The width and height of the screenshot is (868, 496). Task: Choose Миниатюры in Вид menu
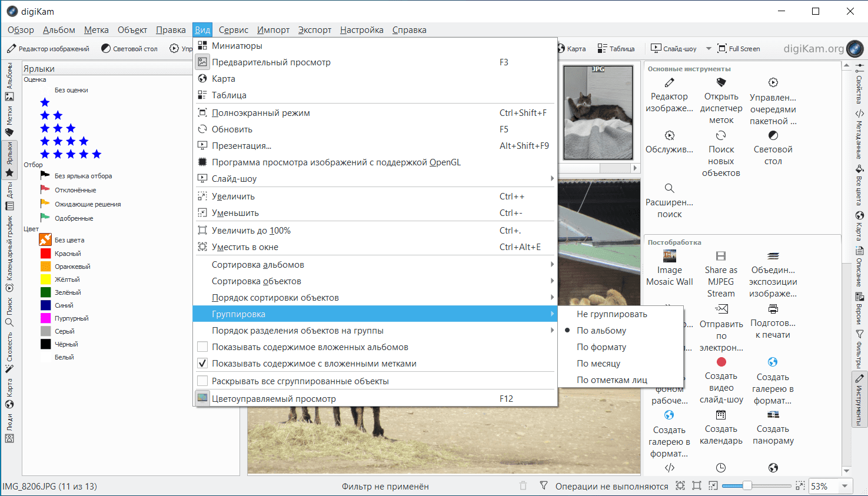click(x=375, y=46)
